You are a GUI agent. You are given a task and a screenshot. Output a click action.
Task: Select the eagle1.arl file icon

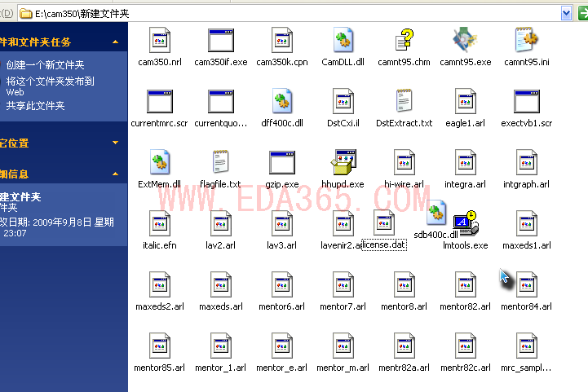(466, 101)
